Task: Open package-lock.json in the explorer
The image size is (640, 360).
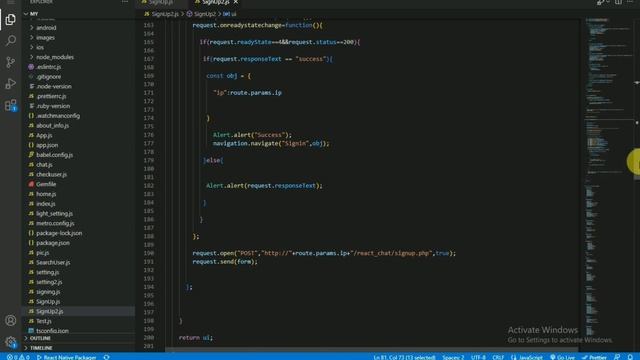Action: pyautogui.click(x=59, y=233)
